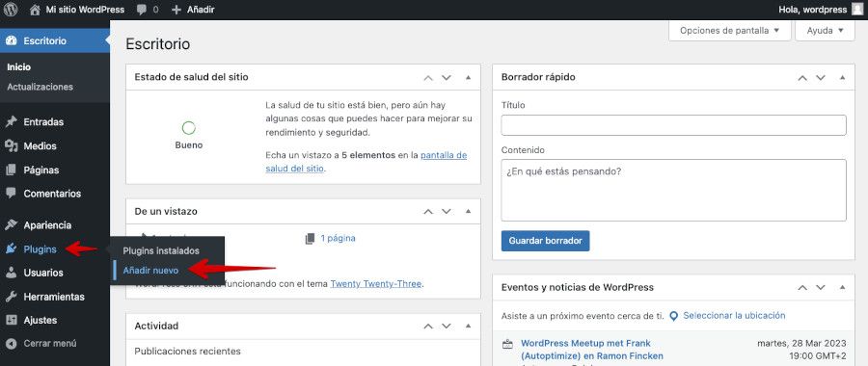Click the plus icon next to Añadir
Image resolution: width=868 pixels, height=366 pixels.
176,10
